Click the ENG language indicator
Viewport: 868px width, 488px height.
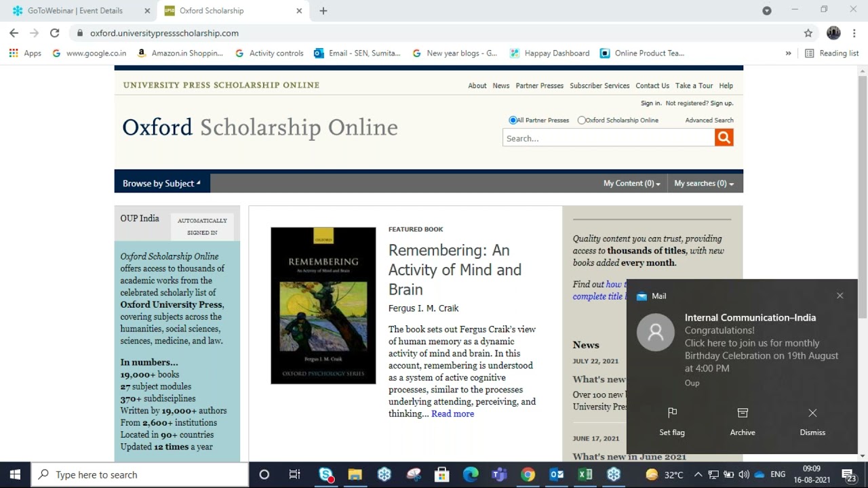(778, 474)
